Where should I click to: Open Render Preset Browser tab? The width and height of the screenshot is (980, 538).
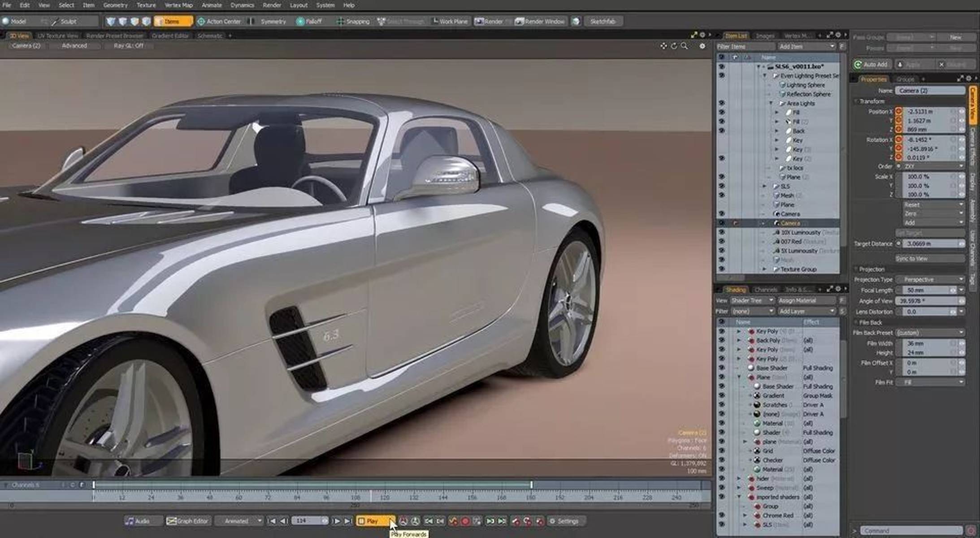click(114, 35)
